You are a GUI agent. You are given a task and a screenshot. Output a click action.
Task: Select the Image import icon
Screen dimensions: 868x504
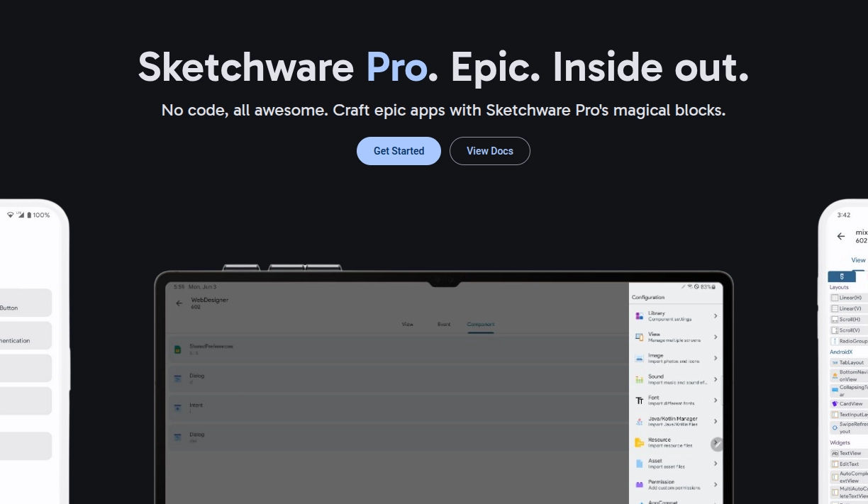pos(639,359)
